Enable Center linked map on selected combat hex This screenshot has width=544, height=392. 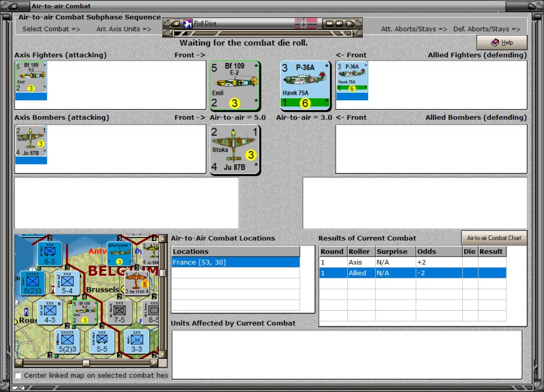coord(18,375)
